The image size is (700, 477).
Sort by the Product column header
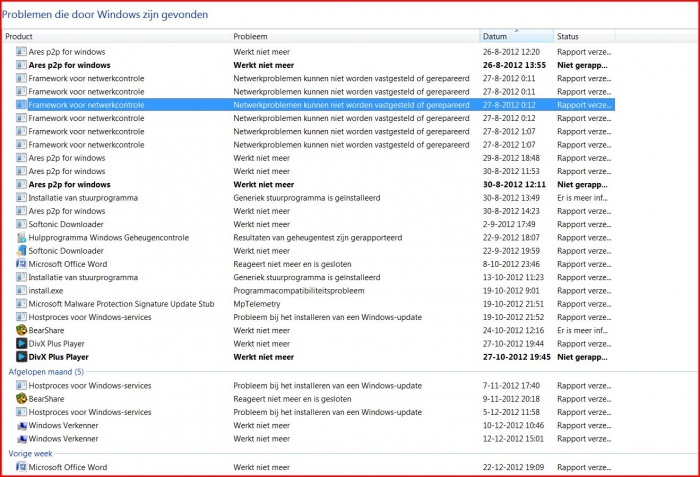pos(116,36)
